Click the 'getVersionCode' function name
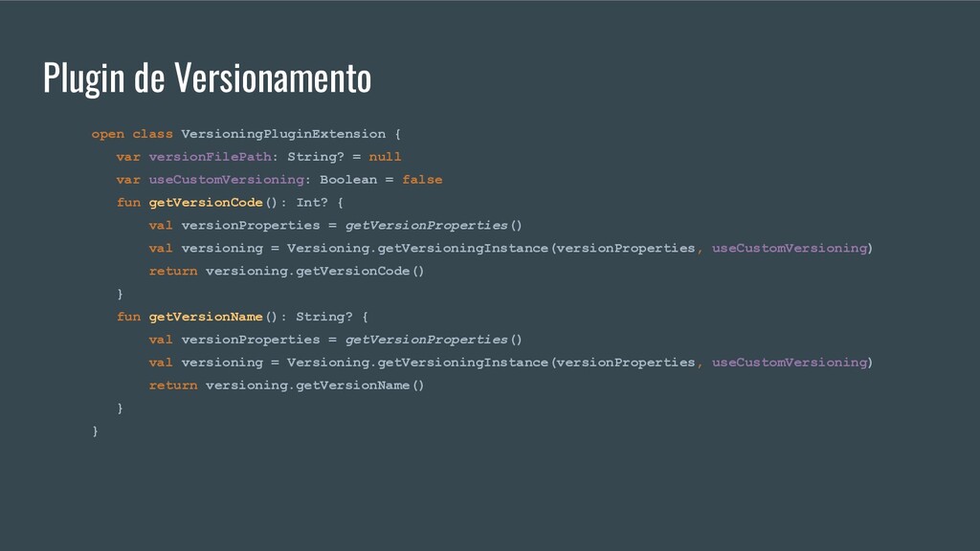The image size is (980, 551). [x=206, y=203]
